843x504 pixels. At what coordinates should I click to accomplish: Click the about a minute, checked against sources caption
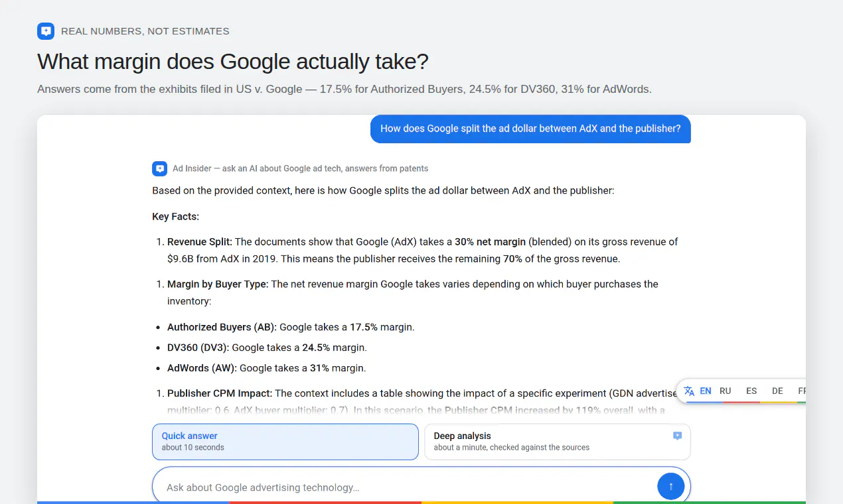[512, 448]
